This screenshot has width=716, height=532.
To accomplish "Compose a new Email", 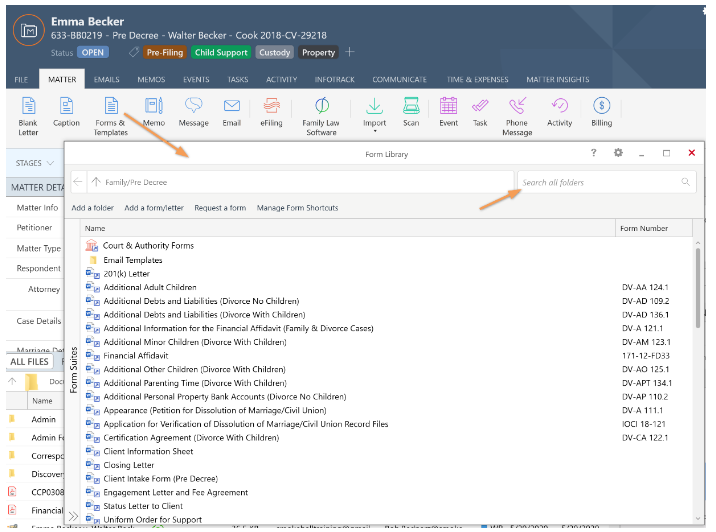I will [232, 112].
